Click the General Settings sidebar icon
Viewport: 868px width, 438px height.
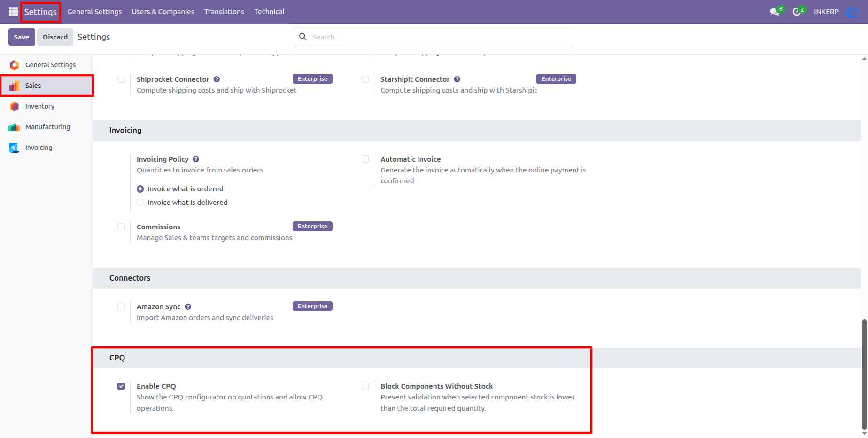point(15,65)
